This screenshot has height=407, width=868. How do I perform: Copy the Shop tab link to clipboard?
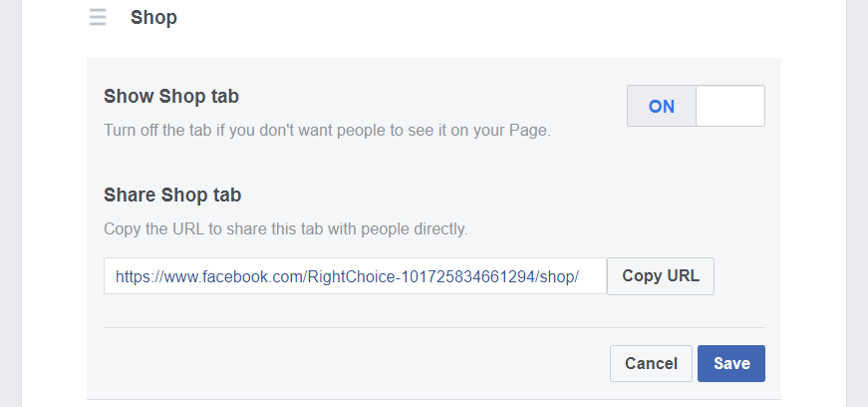tap(661, 276)
